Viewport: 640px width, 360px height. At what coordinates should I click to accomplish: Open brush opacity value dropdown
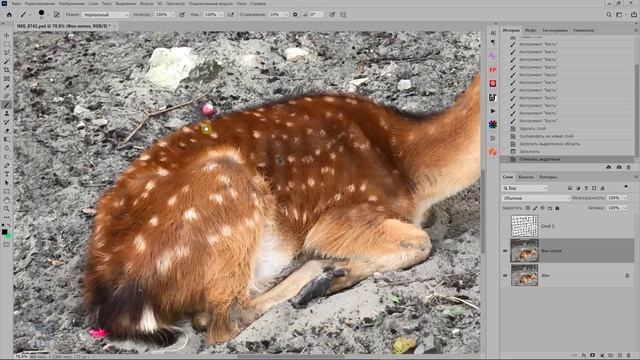(172, 14)
